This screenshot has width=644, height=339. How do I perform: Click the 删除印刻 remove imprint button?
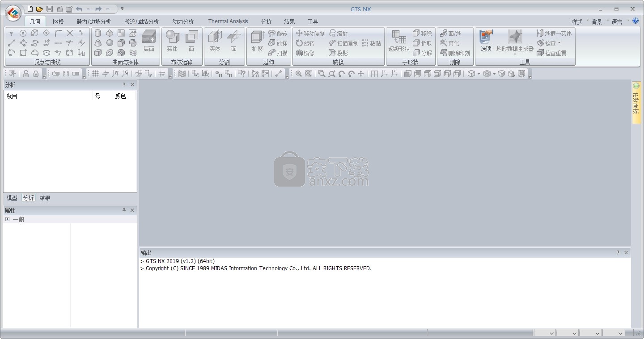tap(455, 53)
